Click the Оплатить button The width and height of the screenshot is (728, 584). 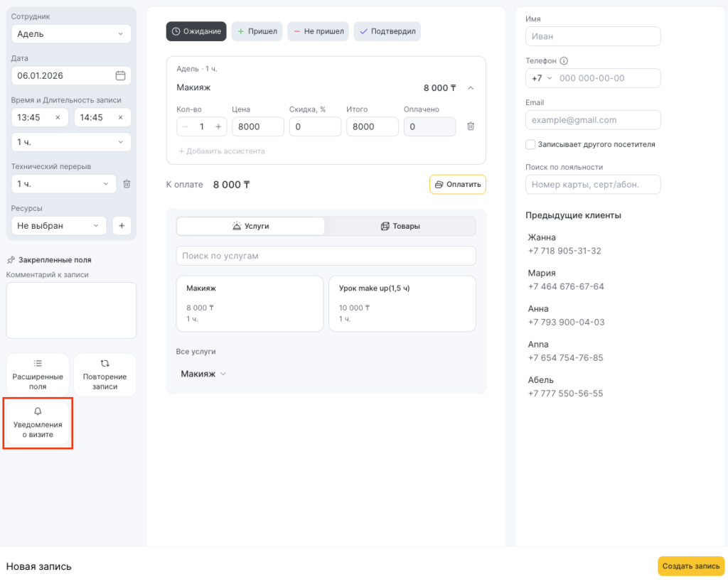click(457, 184)
